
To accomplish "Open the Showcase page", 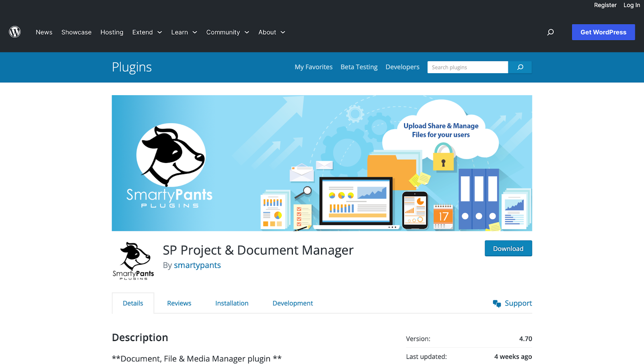I will click(76, 32).
